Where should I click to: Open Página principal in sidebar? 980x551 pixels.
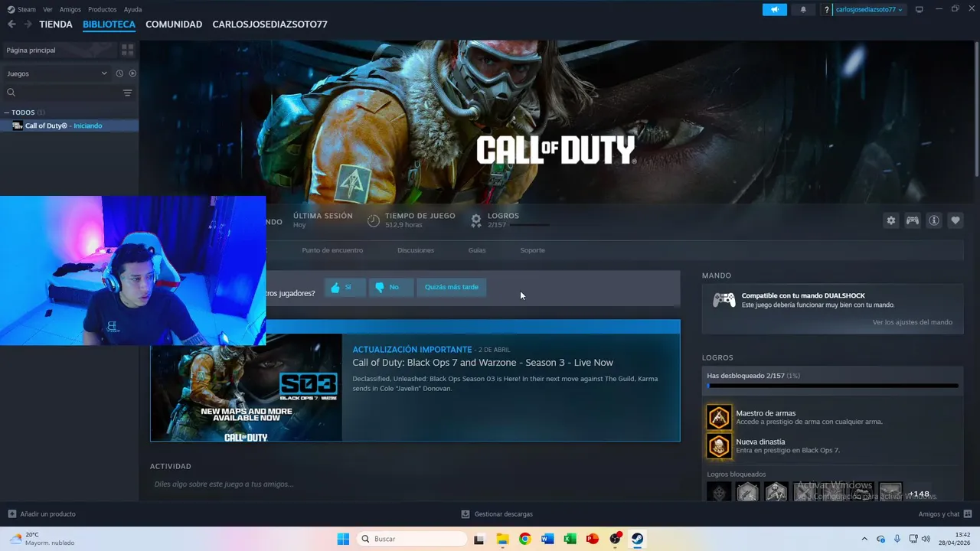[59, 50]
